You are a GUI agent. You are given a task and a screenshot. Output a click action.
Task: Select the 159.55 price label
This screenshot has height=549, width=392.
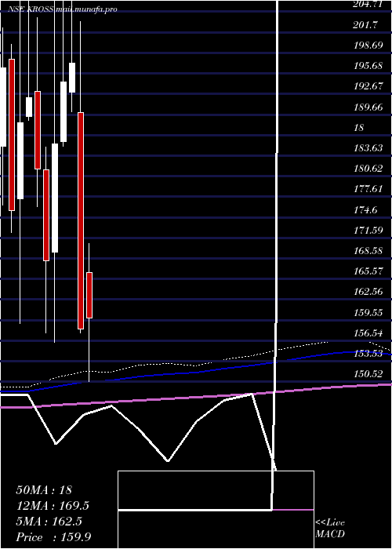368,312
